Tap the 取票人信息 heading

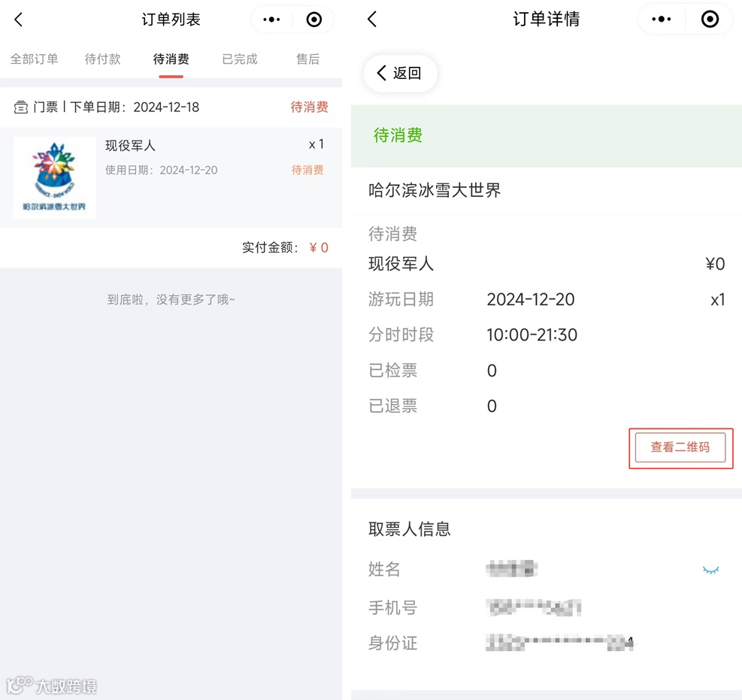click(x=409, y=529)
